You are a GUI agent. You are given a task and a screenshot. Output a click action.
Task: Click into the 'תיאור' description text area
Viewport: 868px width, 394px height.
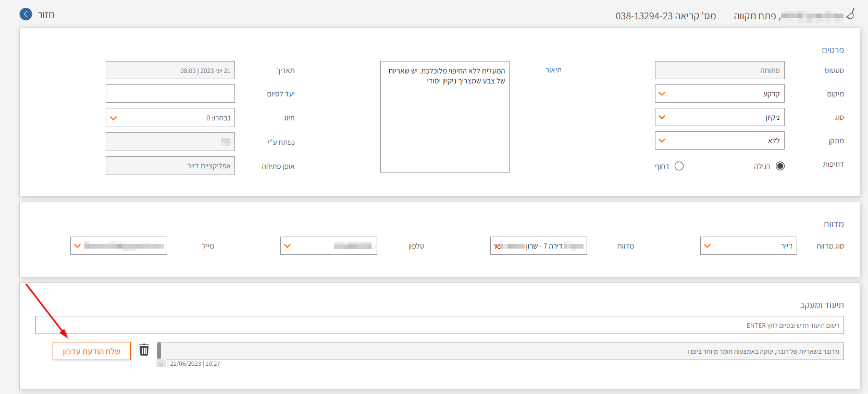444,125
